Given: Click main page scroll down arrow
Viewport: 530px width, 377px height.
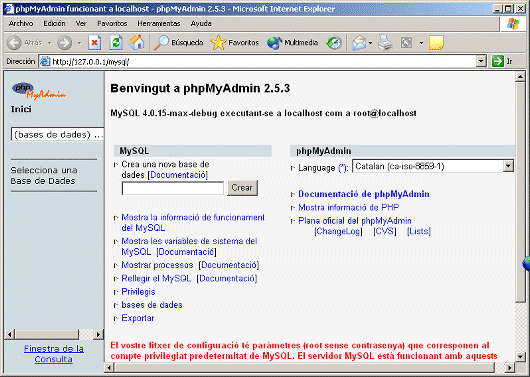Looking at the screenshot, I should [520, 357].
